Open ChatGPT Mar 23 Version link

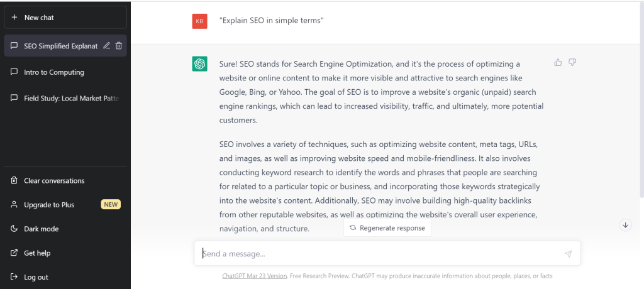click(254, 276)
